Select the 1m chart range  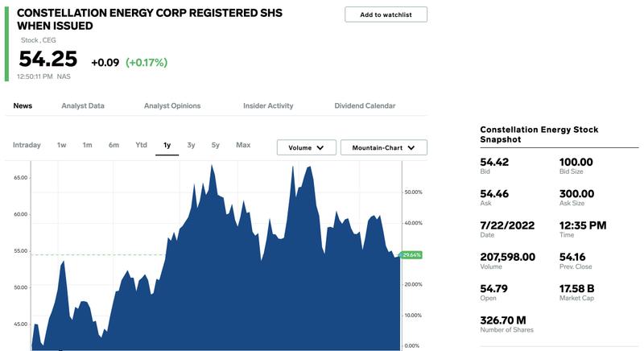pos(87,145)
